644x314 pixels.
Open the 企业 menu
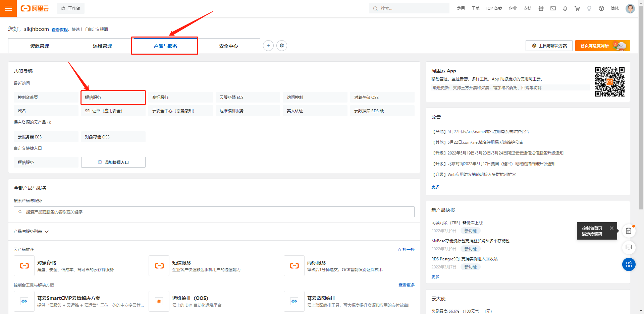pyautogui.click(x=513, y=8)
